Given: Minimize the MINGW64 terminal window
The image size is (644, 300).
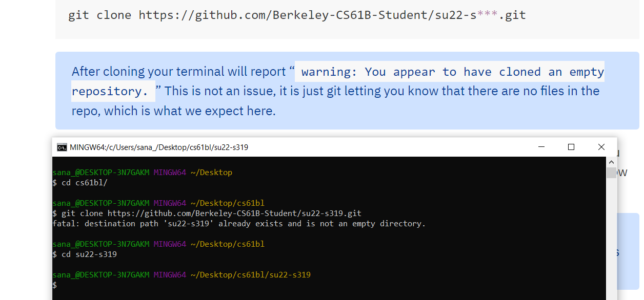Looking at the screenshot, I should click(x=541, y=147).
